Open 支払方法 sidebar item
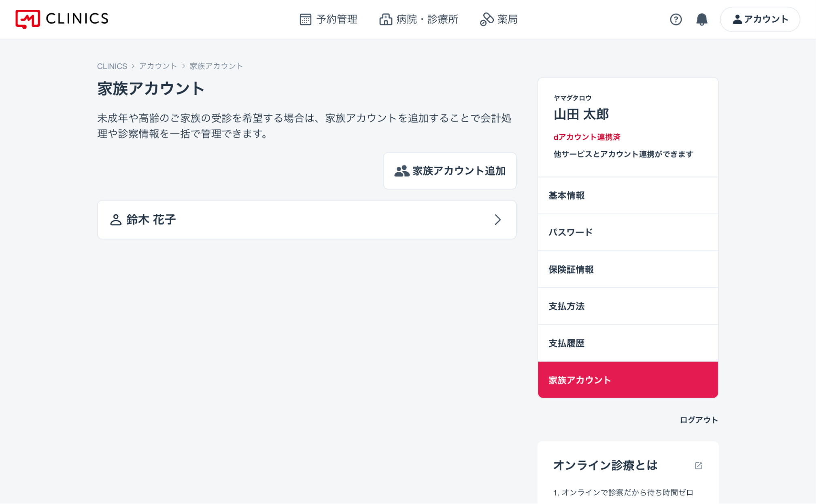816x504 pixels. [628, 306]
